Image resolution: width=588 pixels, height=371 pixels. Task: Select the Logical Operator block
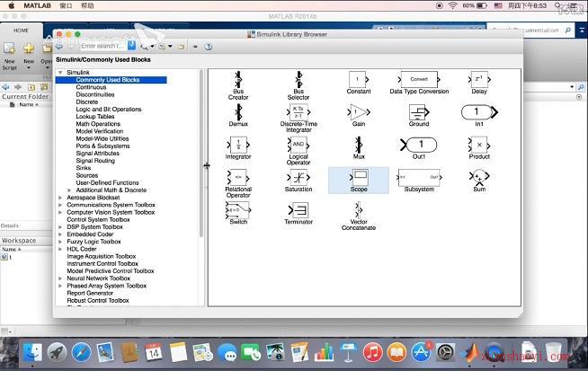tap(298, 151)
